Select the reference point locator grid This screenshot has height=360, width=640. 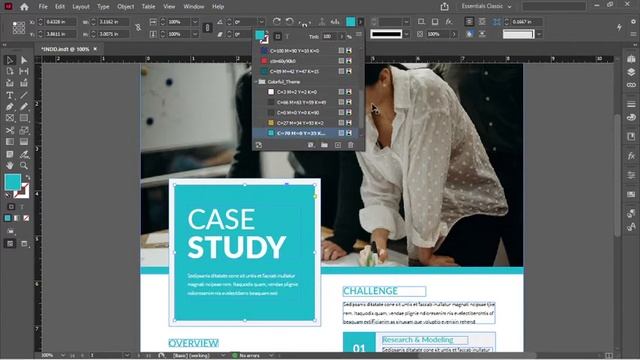click(18, 27)
